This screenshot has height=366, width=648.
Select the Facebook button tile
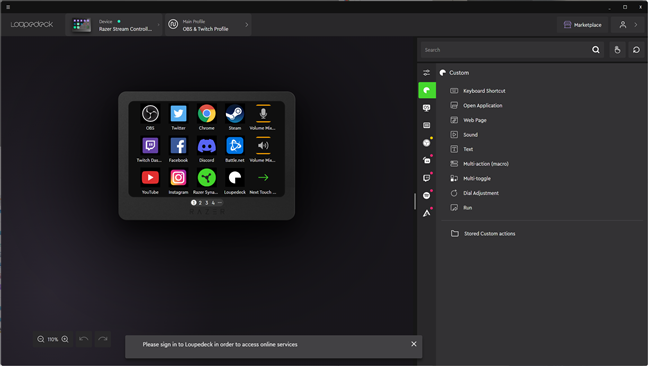(179, 149)
